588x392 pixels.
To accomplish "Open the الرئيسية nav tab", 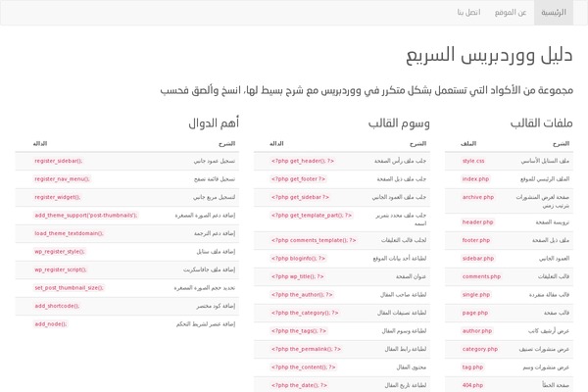I will [553, 13].
